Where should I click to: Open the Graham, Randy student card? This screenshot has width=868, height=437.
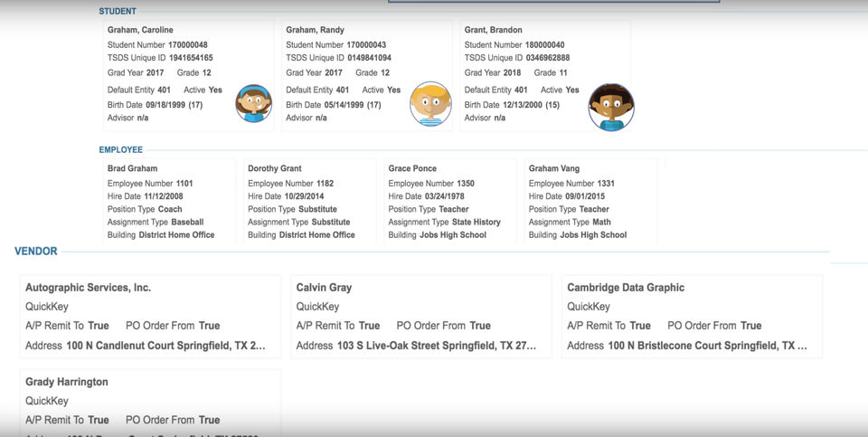click(x=367, y=76)
